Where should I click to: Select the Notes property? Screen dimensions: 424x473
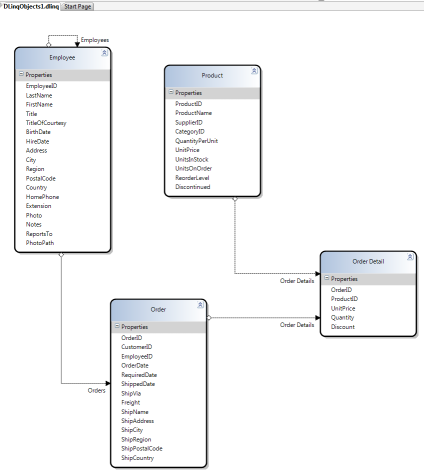(34, 225)
